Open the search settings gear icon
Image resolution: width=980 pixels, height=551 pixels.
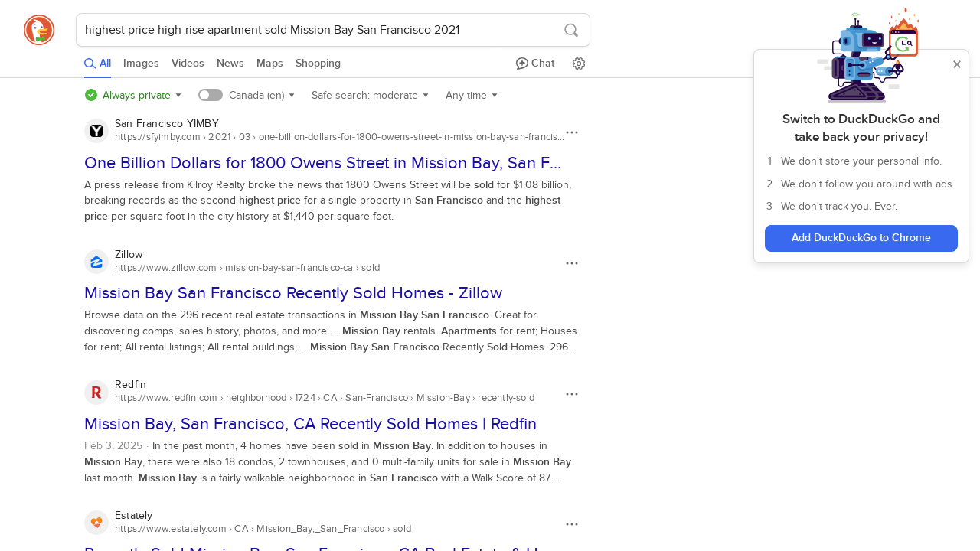pos(579,64)
